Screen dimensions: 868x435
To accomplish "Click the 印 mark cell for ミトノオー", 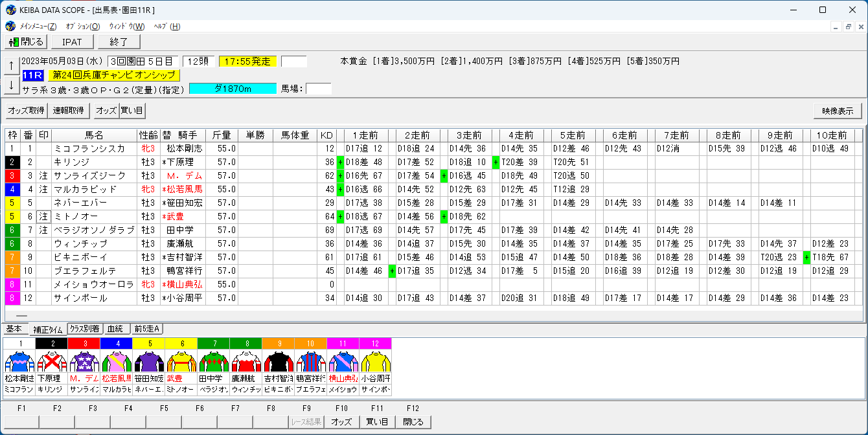I will tap(43, 216).
